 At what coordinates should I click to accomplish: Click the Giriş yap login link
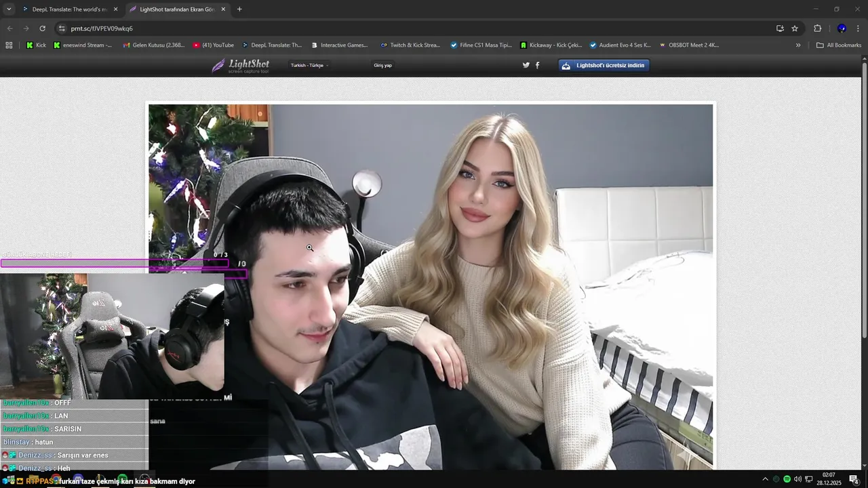tap(382, 66)
